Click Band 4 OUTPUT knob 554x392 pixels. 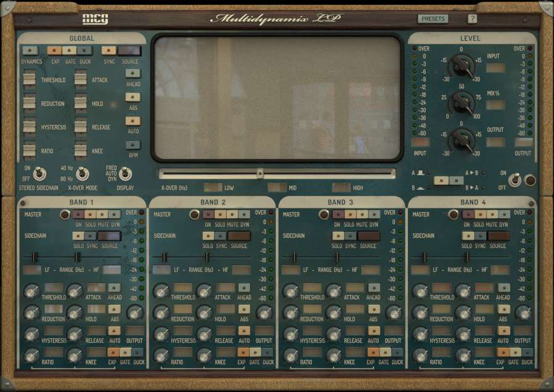point(523,313)
